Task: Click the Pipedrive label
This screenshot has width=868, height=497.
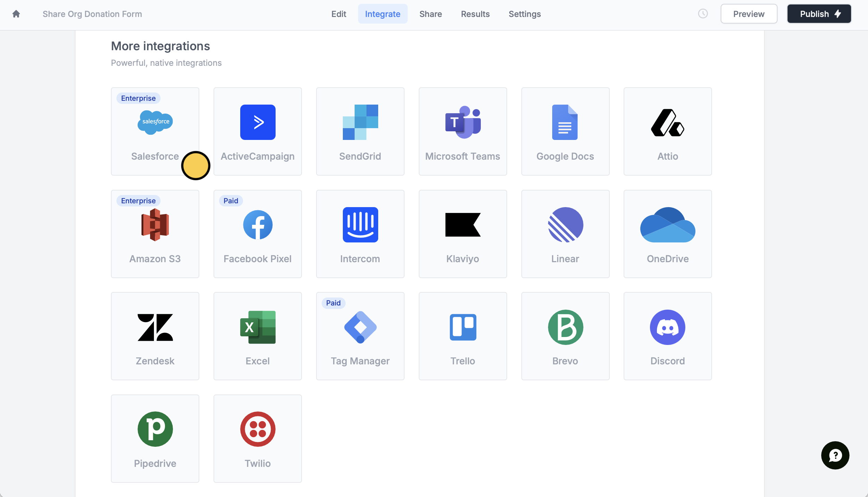Action: click(x=155, y=463)
